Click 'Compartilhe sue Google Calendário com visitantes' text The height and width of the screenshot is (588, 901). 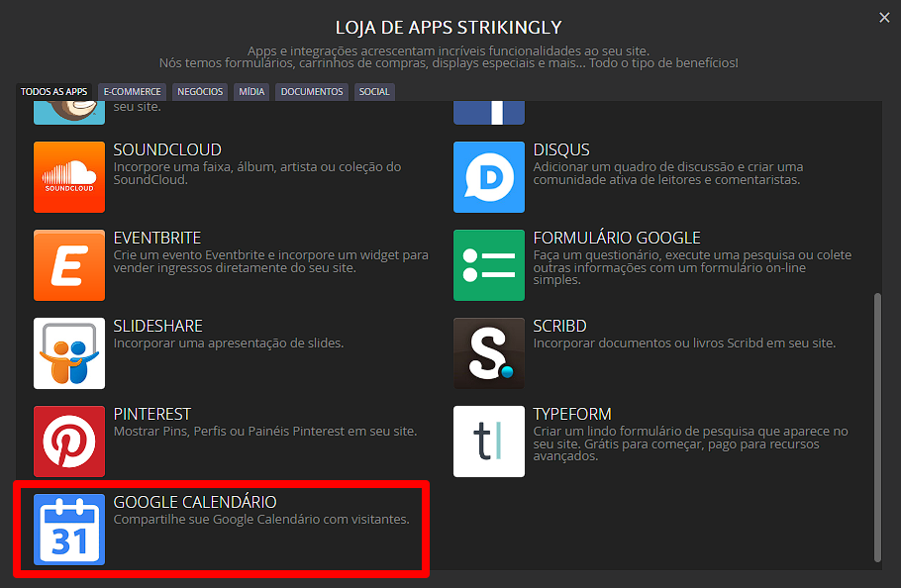pos(261,520)
